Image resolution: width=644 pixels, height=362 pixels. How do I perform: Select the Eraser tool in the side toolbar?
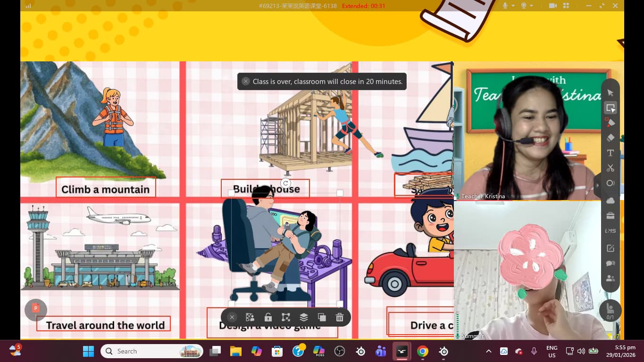tap(610, 138)
